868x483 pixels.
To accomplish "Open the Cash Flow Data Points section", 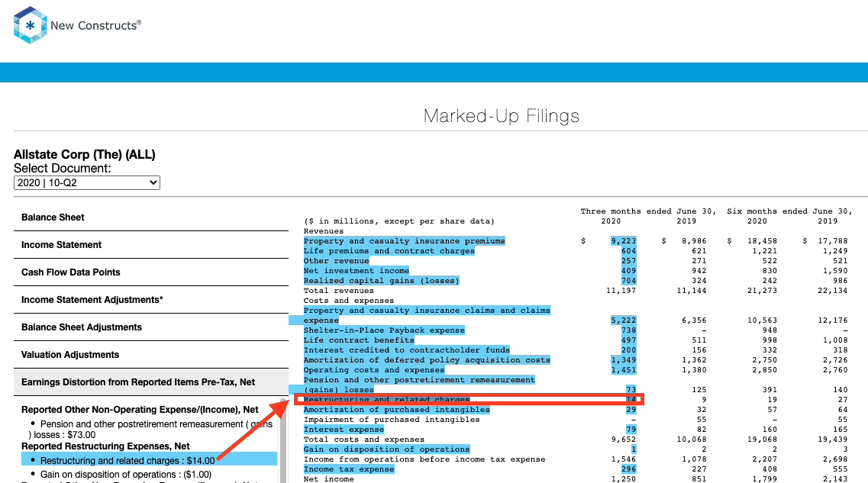I will (x=151, y=272).
